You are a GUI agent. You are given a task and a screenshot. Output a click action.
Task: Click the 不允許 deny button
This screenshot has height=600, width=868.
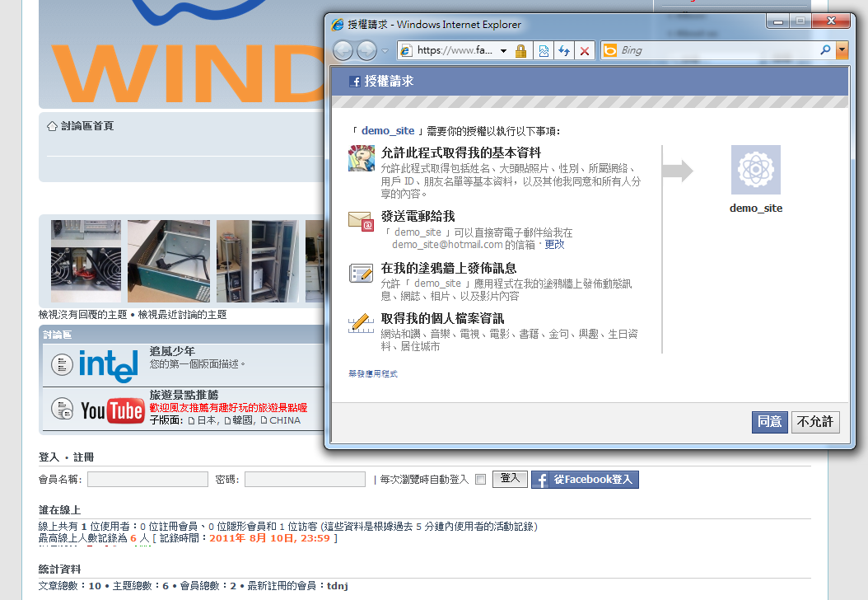coord(815,422)
